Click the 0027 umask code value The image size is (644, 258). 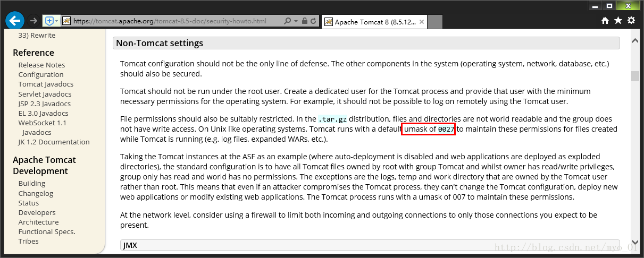[x=446, y=129]
